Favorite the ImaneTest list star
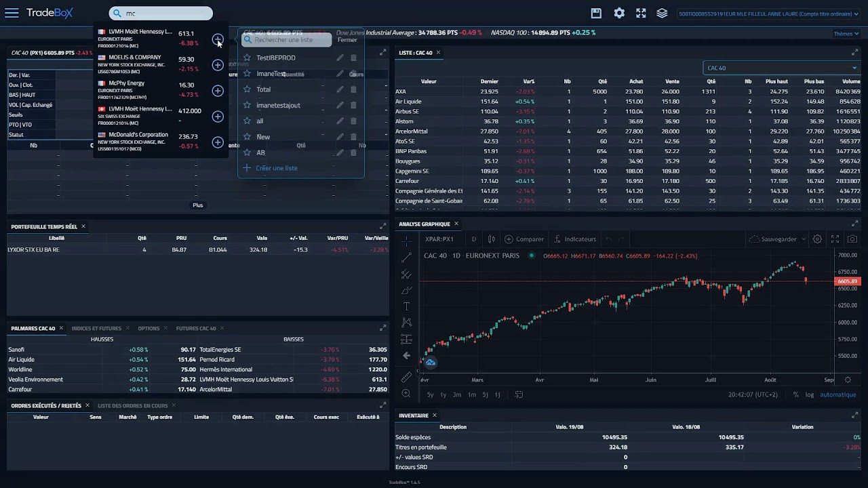The image size is (868, 488). [247, 73]
